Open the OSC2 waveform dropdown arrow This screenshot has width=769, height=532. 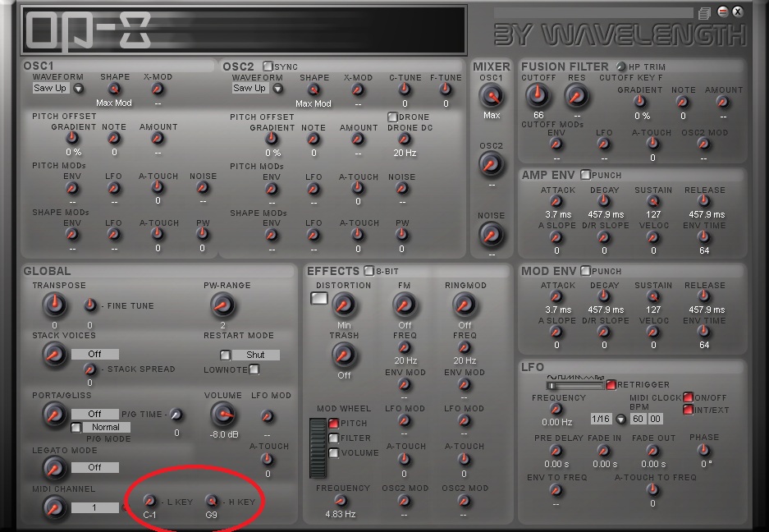click(277, 89)
